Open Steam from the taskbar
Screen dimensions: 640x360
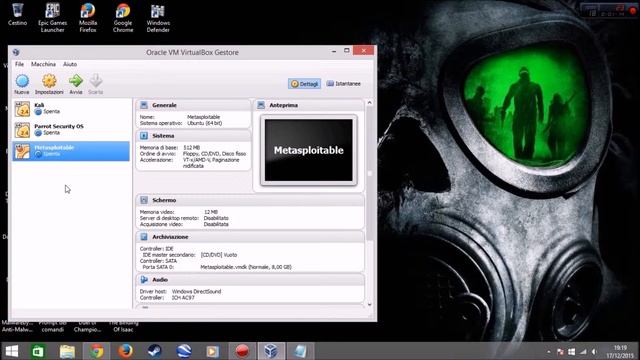coord(155,351)
